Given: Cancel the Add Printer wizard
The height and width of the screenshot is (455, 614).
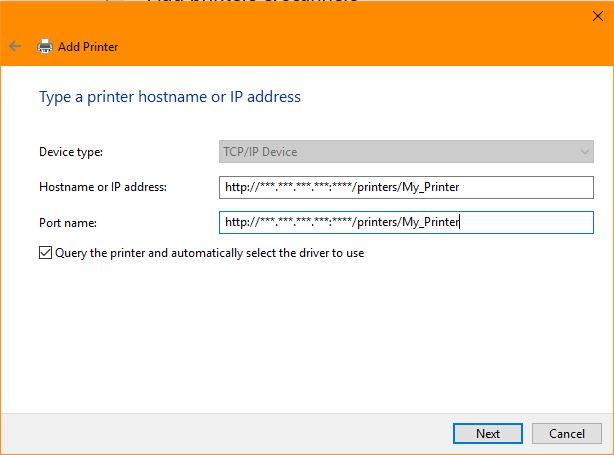Looking at the screenshot, I should pos(567,434).
